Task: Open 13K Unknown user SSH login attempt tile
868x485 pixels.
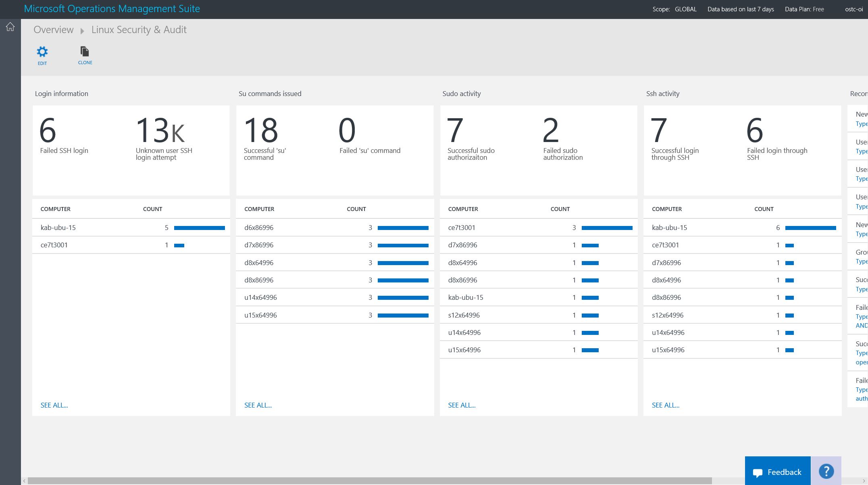Action: [164, 138]
